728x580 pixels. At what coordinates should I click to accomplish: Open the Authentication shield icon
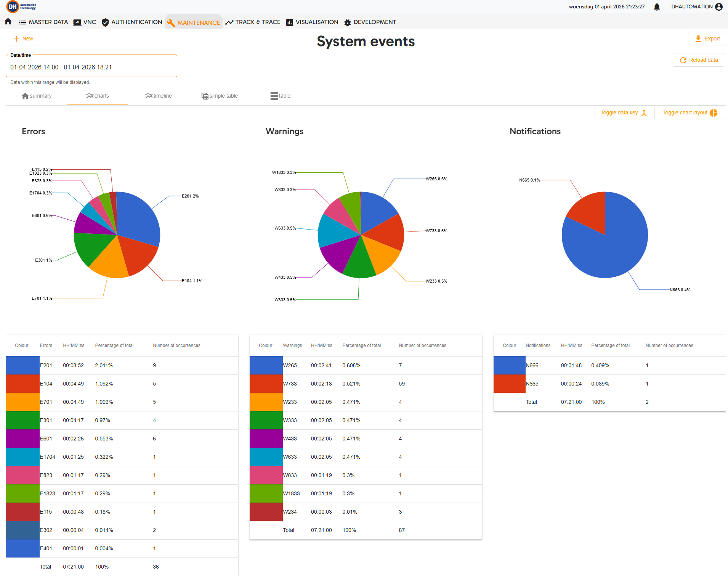coord(105,22)
